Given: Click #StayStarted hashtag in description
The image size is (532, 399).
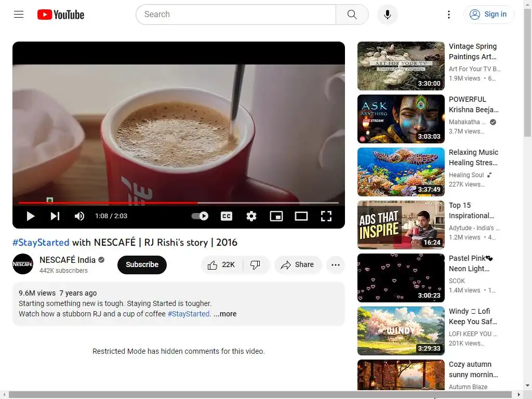Looking at the screenshot, I should pyautogui.click(x=189, y=314).
